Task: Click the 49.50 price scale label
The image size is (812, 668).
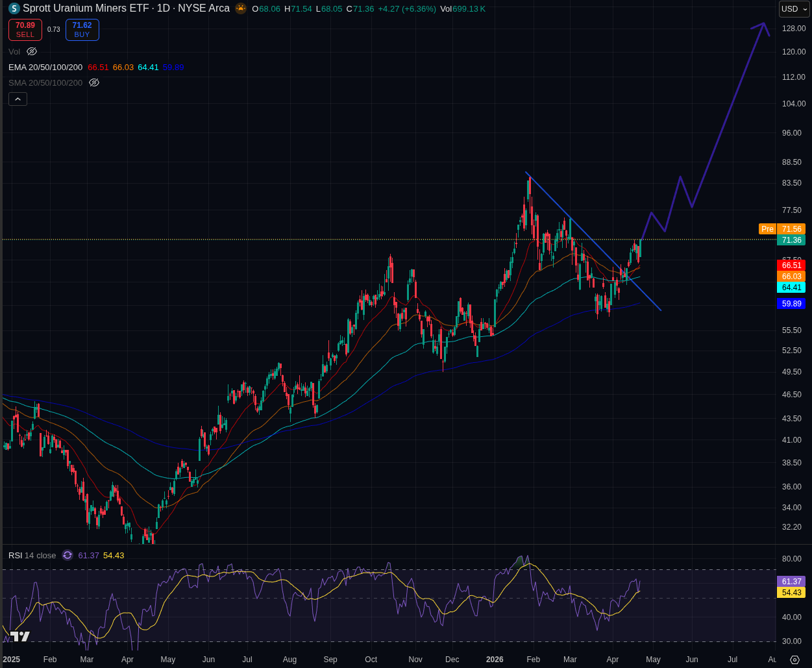Action: tap(792, 372)
